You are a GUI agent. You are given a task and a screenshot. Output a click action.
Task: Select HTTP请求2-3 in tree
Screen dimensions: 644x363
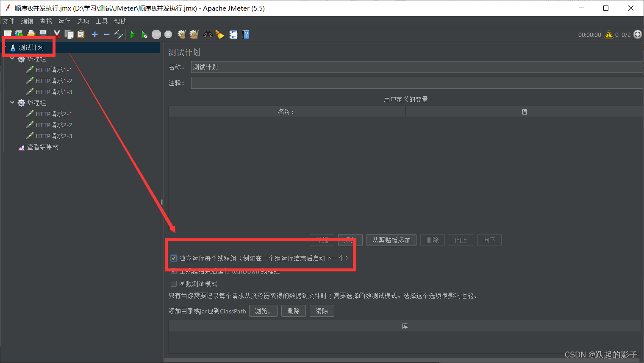pos(54,136)
